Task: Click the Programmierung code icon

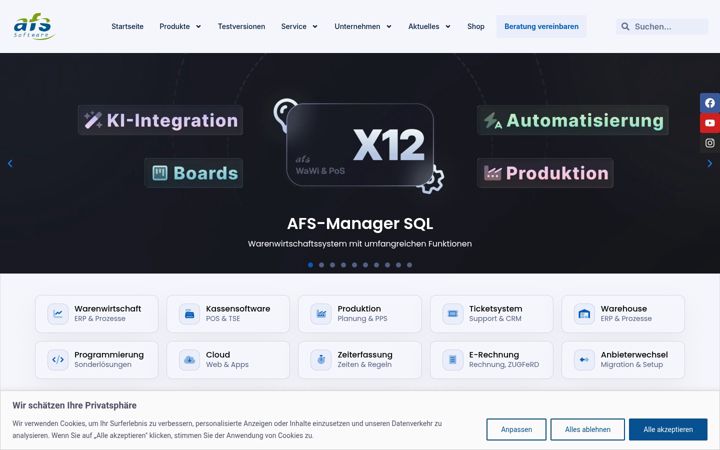Action: [x=58, y=360]
